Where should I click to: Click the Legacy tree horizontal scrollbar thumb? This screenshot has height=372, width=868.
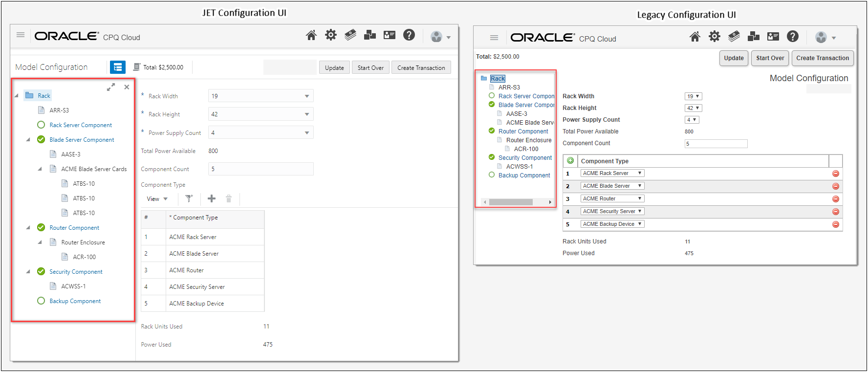(511, 202)
